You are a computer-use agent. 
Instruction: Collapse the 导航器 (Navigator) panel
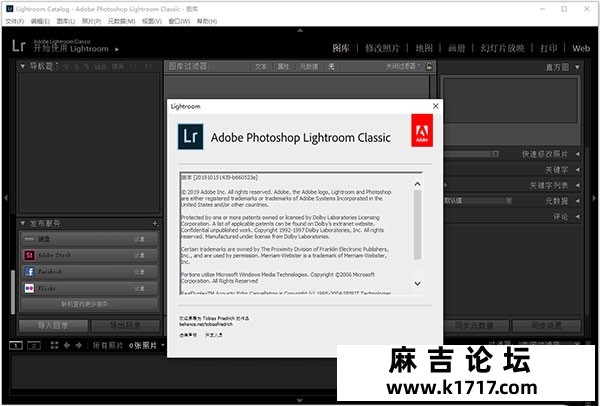pos(23,66)
